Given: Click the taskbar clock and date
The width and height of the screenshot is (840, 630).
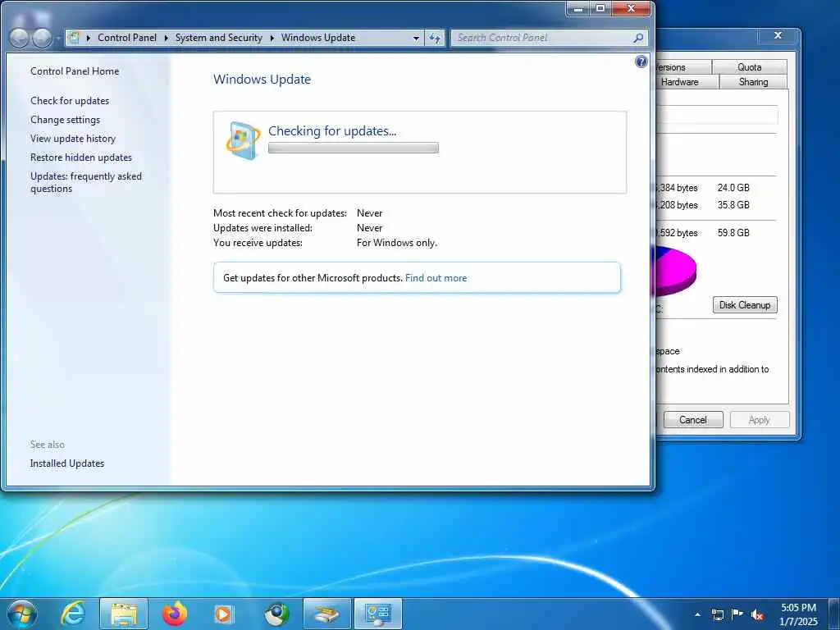Looking at the screenshot, I should pyautogui.click(x=798, y=614).
